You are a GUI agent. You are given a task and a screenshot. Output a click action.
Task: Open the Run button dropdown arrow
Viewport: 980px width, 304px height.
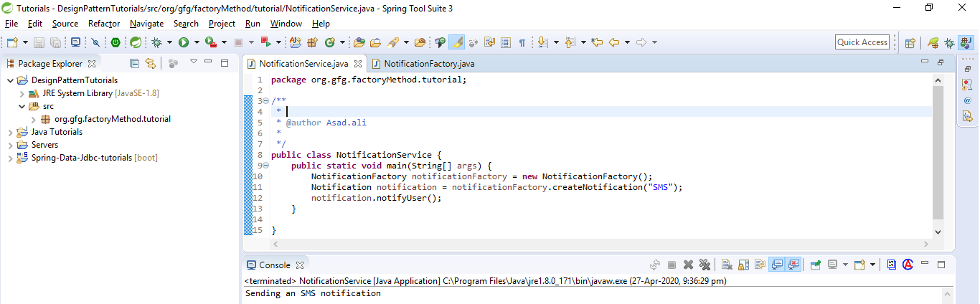pos(197,42)
